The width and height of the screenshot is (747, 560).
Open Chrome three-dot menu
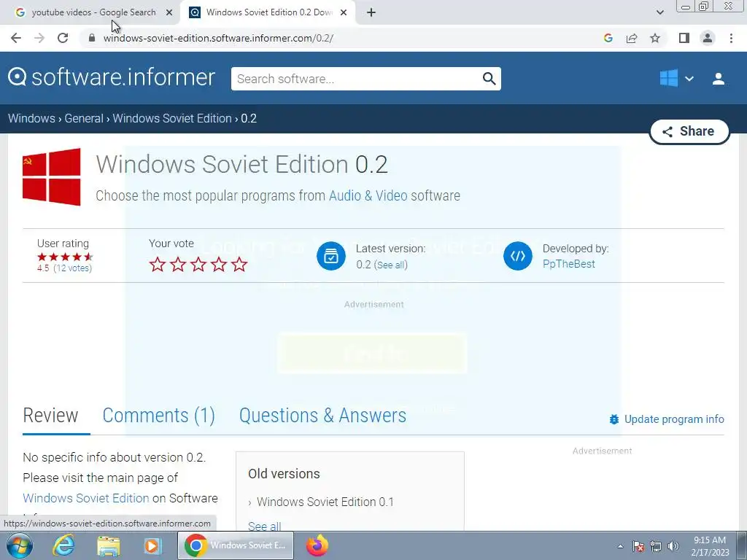pyautogui.click(x=731, y=38)
